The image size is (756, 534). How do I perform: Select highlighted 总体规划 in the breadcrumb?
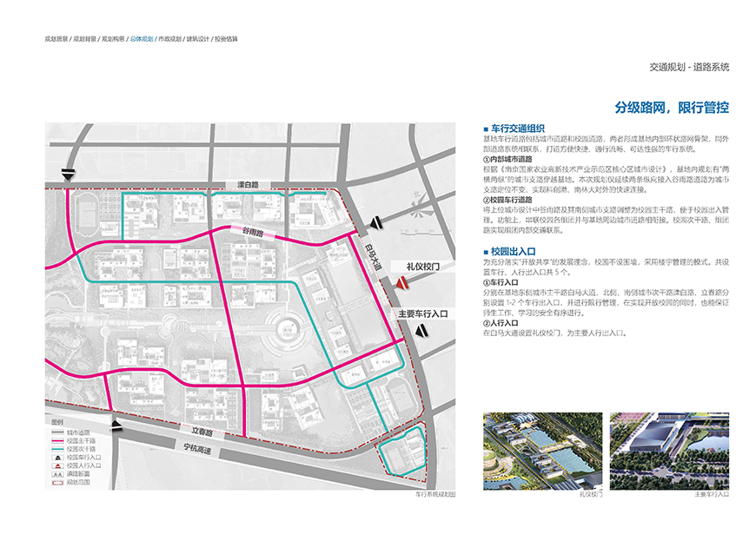click(x=142, y=39)
